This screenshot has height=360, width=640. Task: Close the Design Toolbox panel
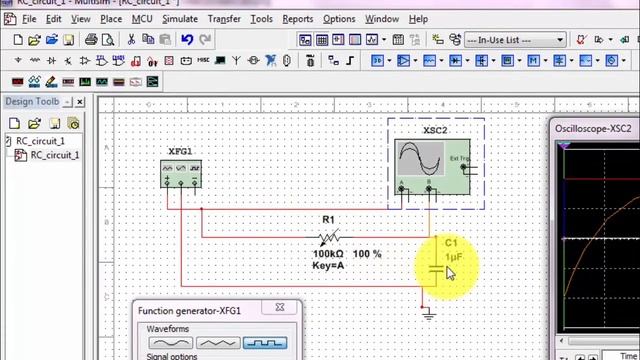point(80,102)
